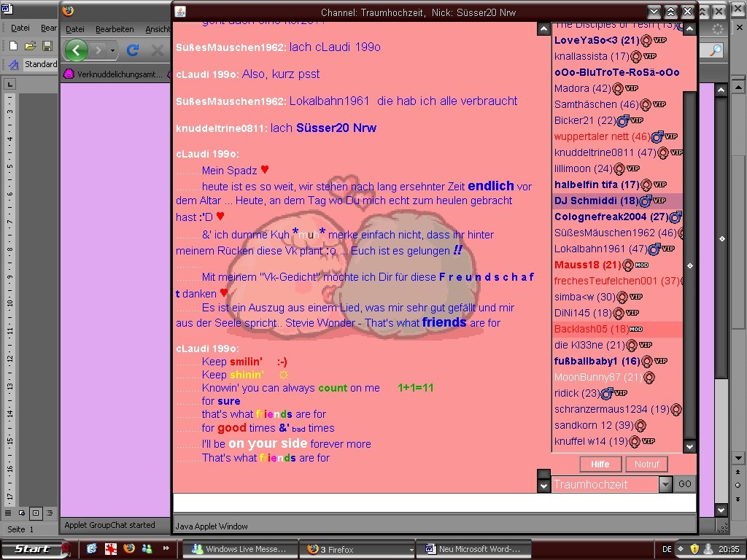Click user schranzermaus1234 (19) in list
This screenshot has height=560, width=747.
point(617,409)
